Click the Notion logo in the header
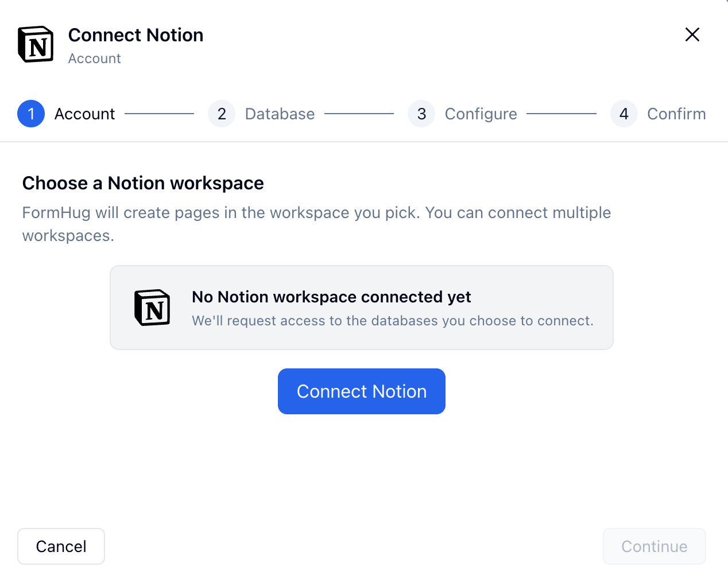The width and height of the screenshot is (728, 583). (36, 44)
